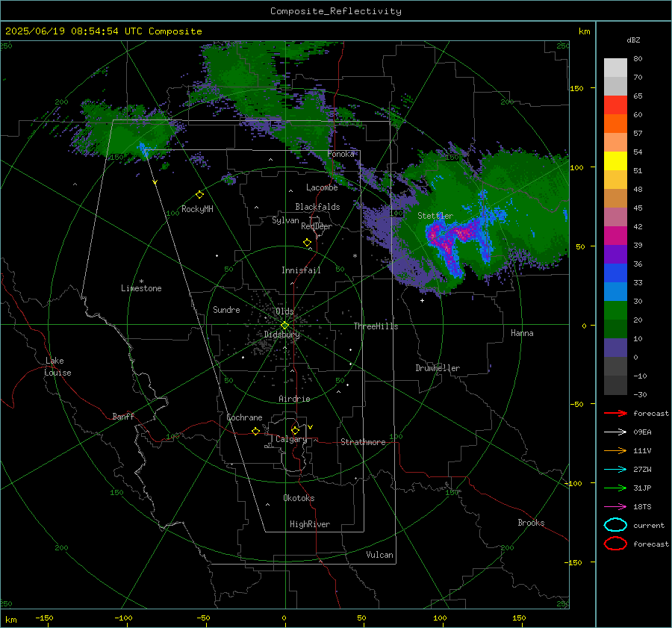Click the Didsbury town label
Screen dimensions: 672x628
pyautogui.click(x=281, y=335)
